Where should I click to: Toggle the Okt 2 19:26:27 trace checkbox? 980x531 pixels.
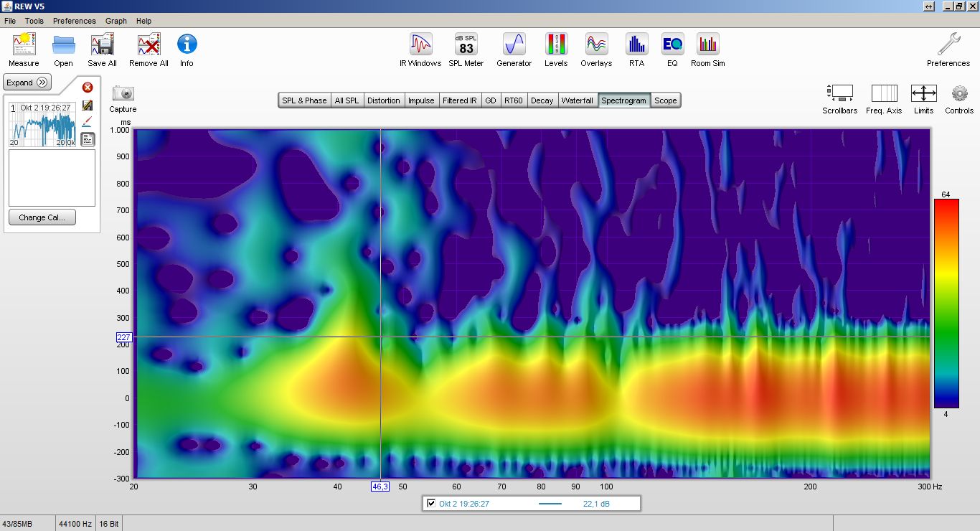pyautogui.click(x=431, y=504)
